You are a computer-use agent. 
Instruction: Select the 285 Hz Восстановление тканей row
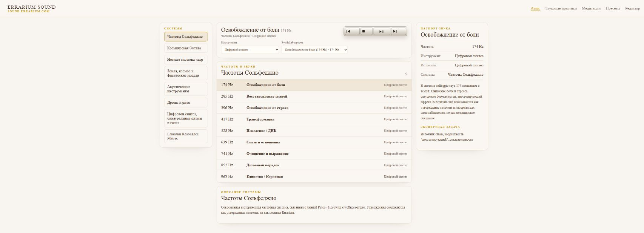click(x=314, y=97)
